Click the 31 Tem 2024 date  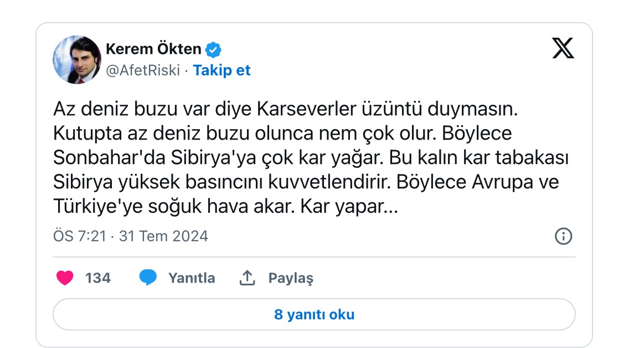[163, 237]
